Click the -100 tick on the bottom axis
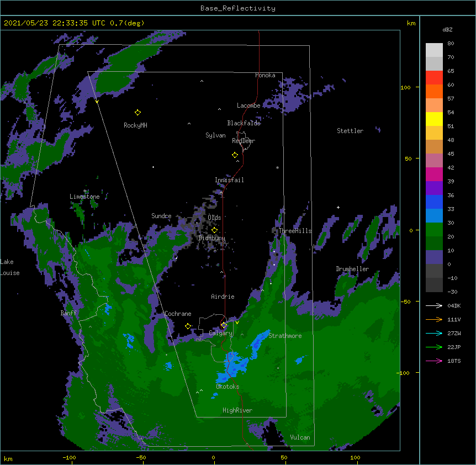 [x=69, y=457]
